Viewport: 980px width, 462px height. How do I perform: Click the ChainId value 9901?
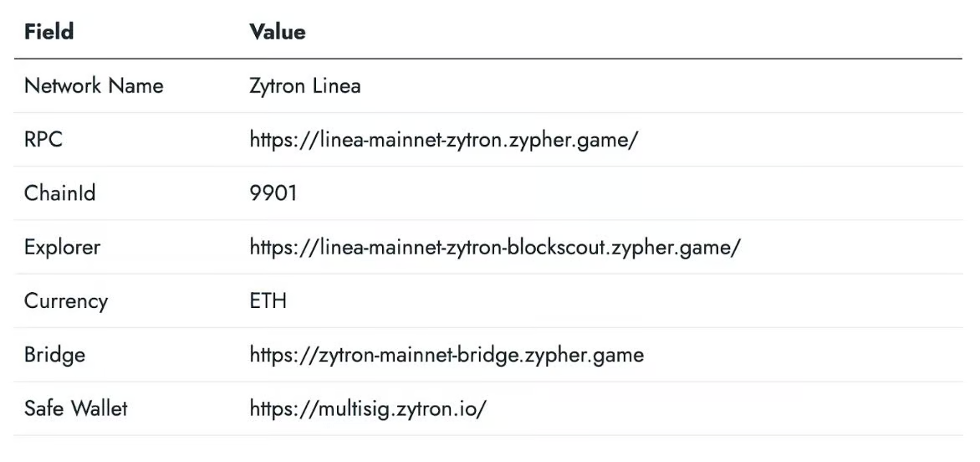pos(273,193)
